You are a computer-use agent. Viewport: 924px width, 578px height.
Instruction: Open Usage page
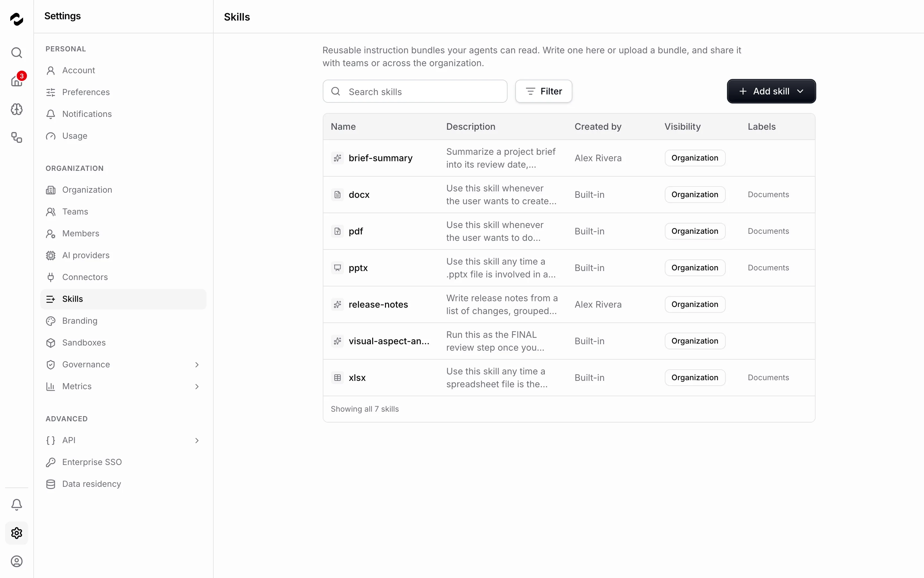[123, 136]
